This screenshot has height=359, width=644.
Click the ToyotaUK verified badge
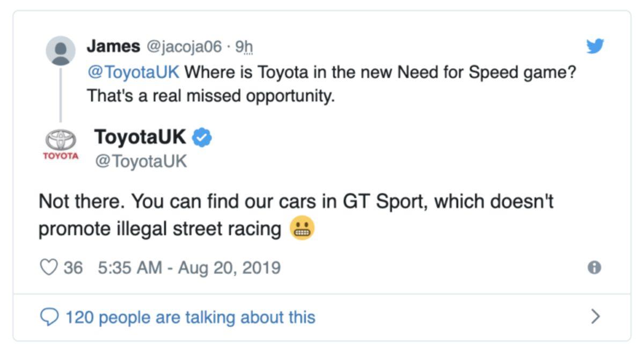201,138
